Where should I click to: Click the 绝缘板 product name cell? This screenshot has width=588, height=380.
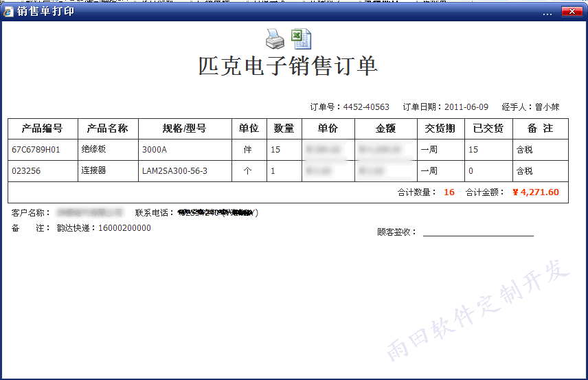click(x=94, y=149)
